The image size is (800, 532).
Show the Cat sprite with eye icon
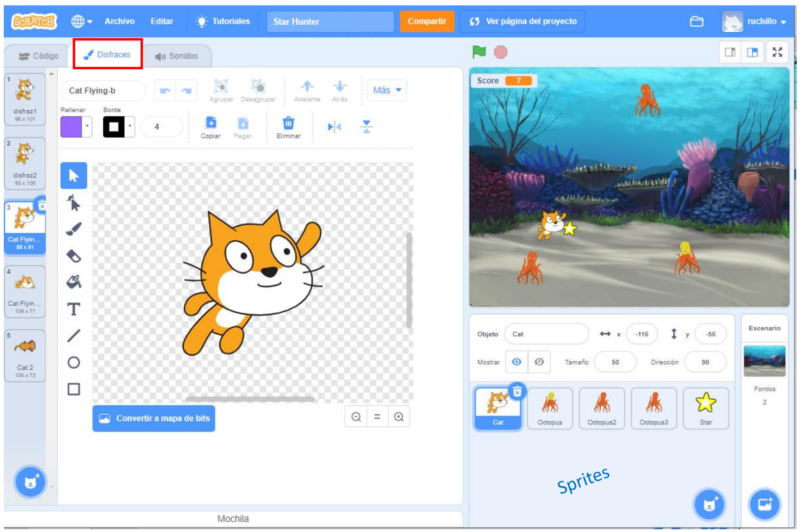pyautogui.click(x=516, y=362)
